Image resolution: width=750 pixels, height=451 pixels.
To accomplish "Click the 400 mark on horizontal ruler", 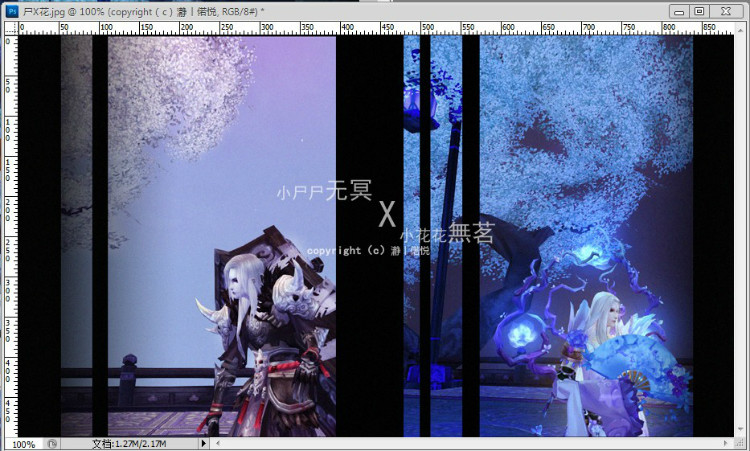I will pos(347,27).
